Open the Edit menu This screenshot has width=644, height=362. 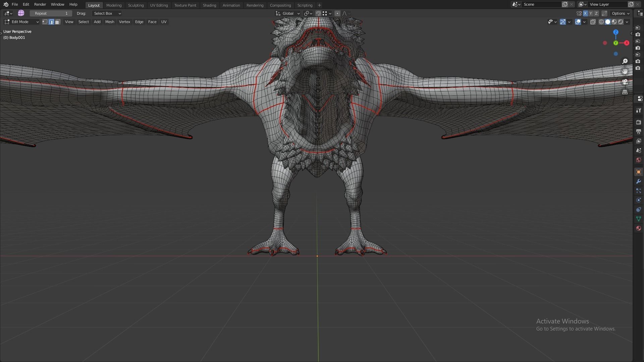(x=26, y=4)
